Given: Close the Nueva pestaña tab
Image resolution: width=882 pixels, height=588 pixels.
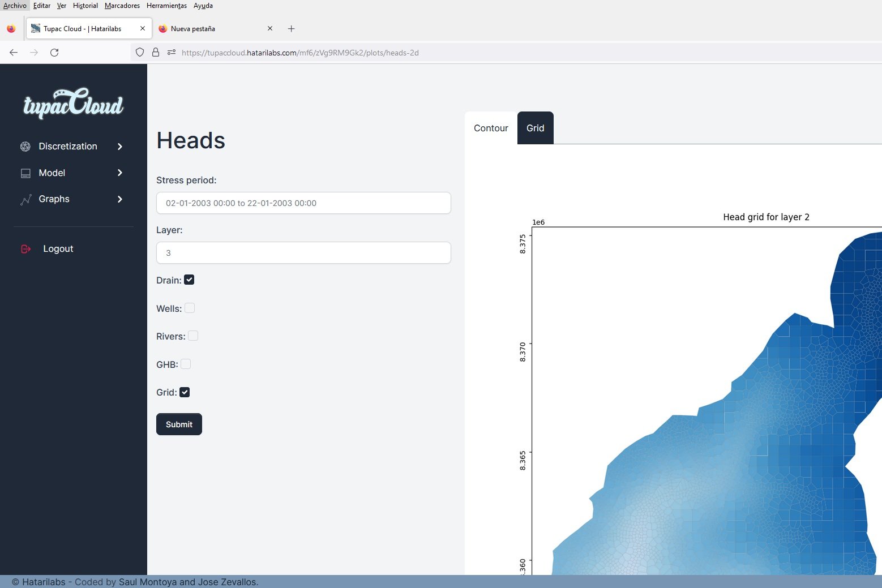Looking at the screenshot, I should [270, 28].
